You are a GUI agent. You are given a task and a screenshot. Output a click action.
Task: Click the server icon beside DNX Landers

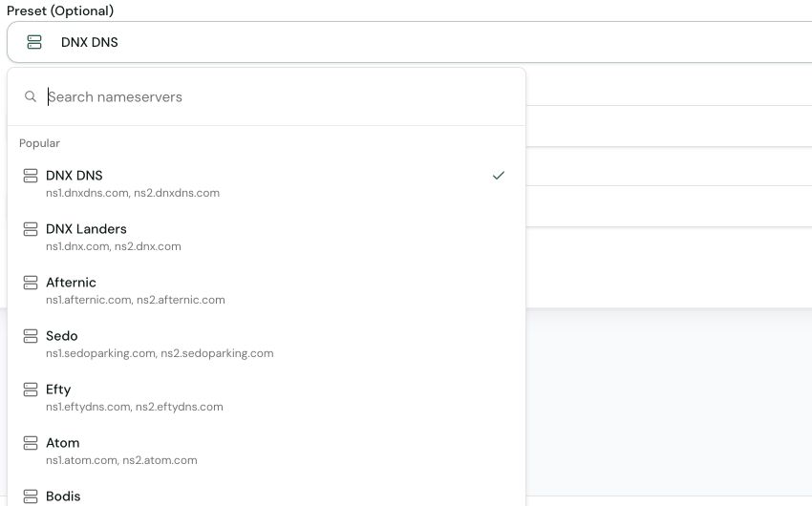click(31, 229)
